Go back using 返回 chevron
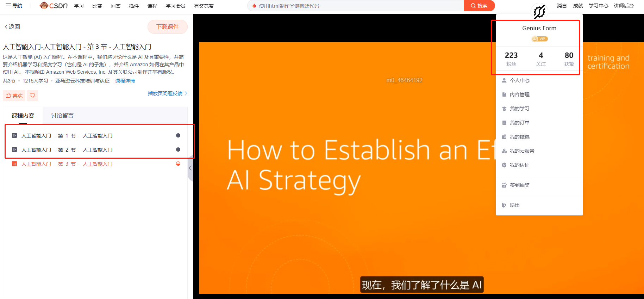Screen dimensions: 644x299 point(12,27)
